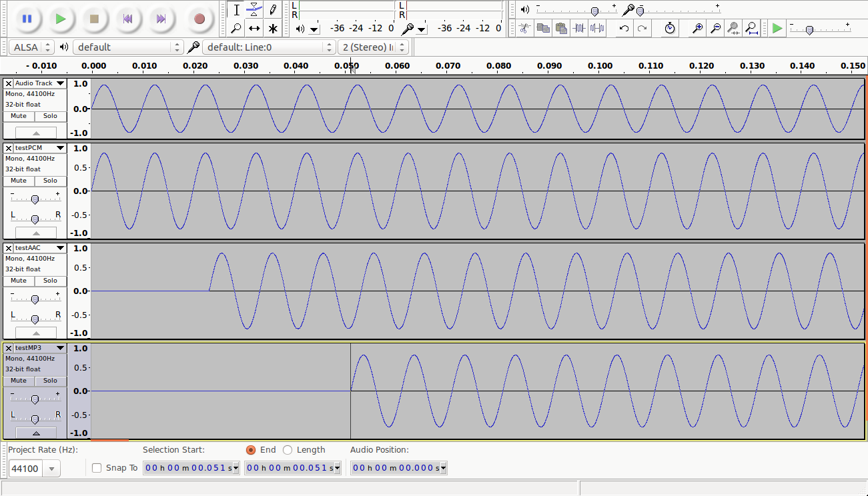Image resolution: width=868 pixels, height=496 pixels.
Task: Activate the Multi-Tool asterisk icon
Action: 272,28
